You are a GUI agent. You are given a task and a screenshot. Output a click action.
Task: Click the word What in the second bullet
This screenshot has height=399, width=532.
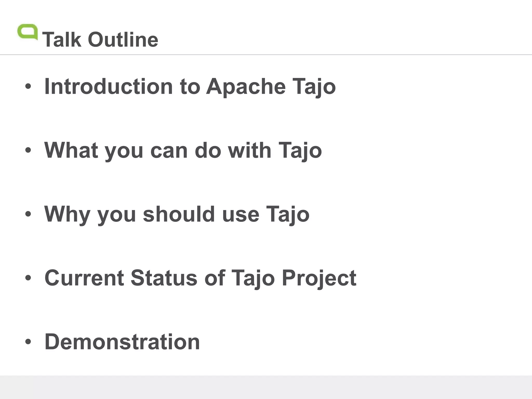71,150
